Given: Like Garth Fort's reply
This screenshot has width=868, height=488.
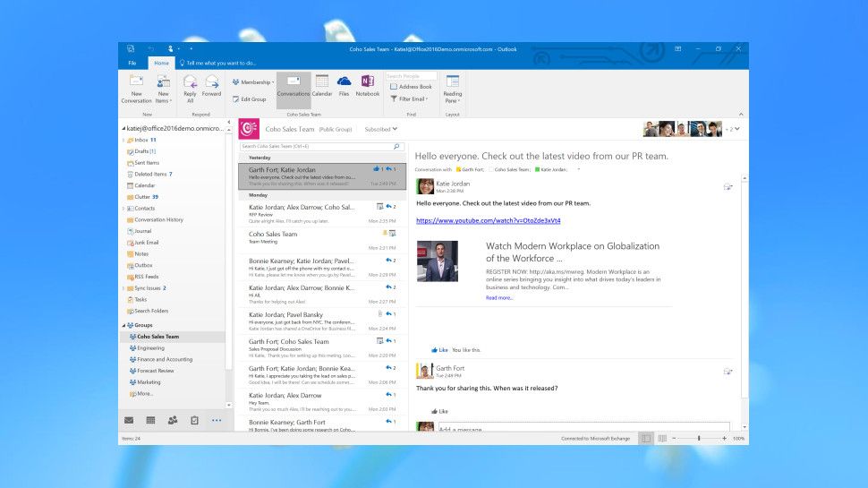Looking at the screenshot, I should pos(439,412).
